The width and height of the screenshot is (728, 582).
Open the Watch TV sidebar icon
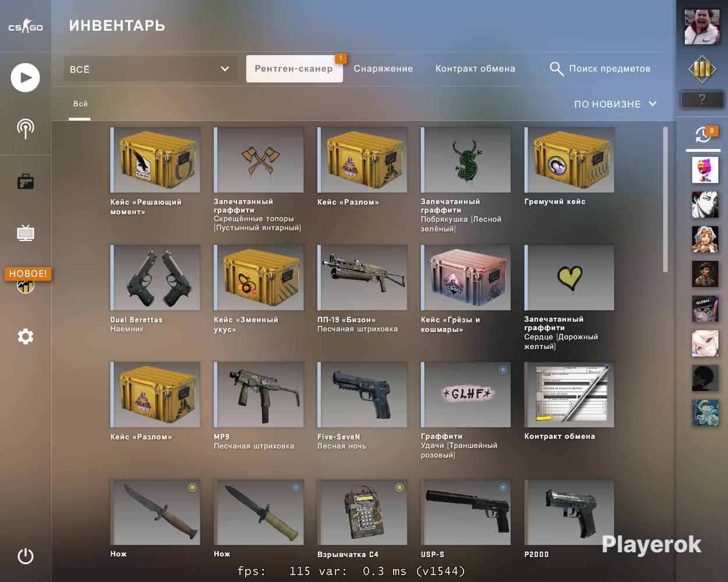point(26,233)
